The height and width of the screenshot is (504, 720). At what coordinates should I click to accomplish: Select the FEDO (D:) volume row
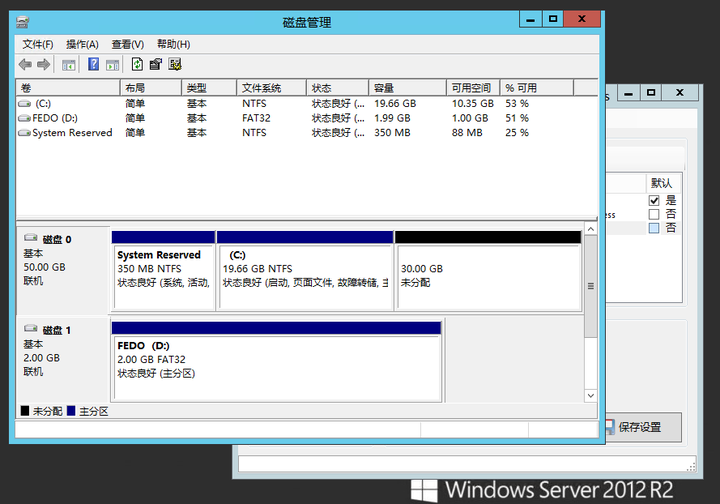[x=48, y=118]
